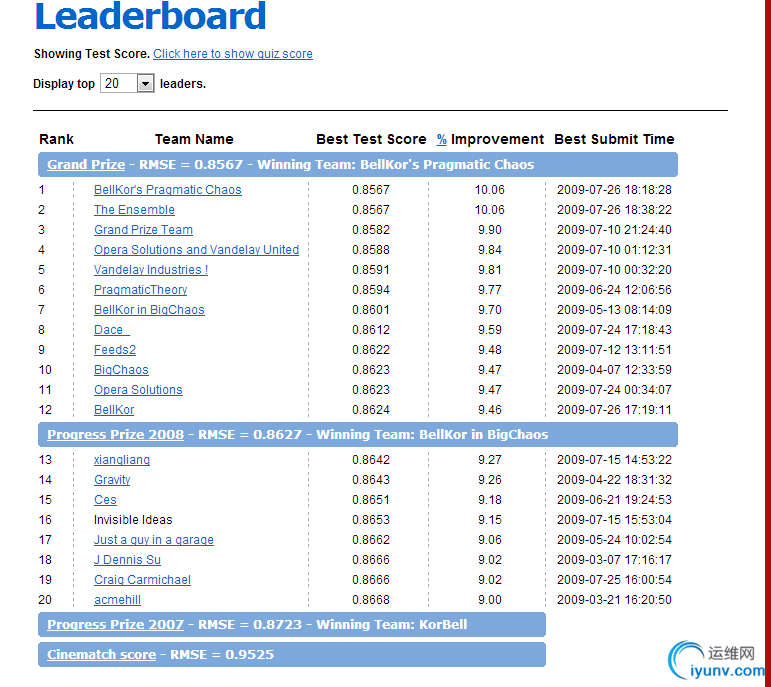Open the BellKor's Pragmatic Chaos team link
This screenshot has width=771, height=687.
168,190
